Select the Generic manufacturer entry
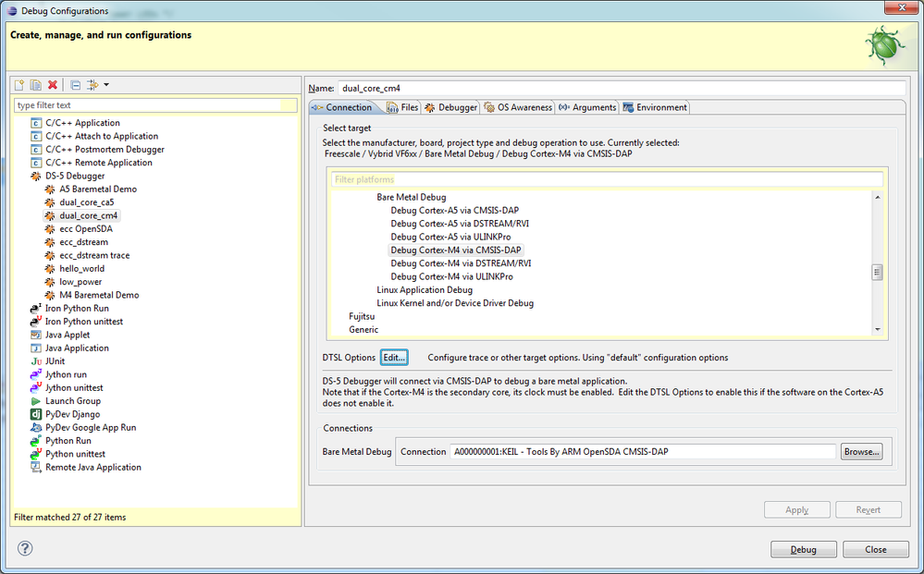 coord(363,330)
